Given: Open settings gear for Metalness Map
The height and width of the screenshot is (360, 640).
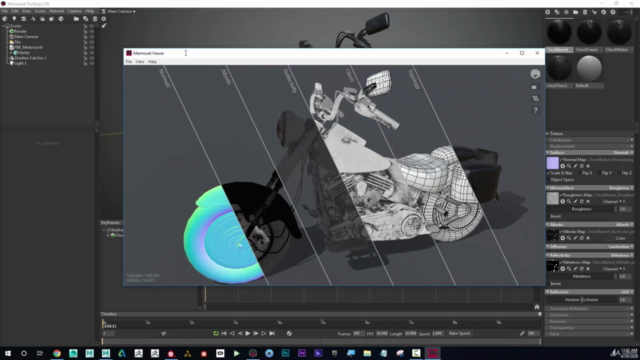Looking at the screenshot, I should pos(562,269).
